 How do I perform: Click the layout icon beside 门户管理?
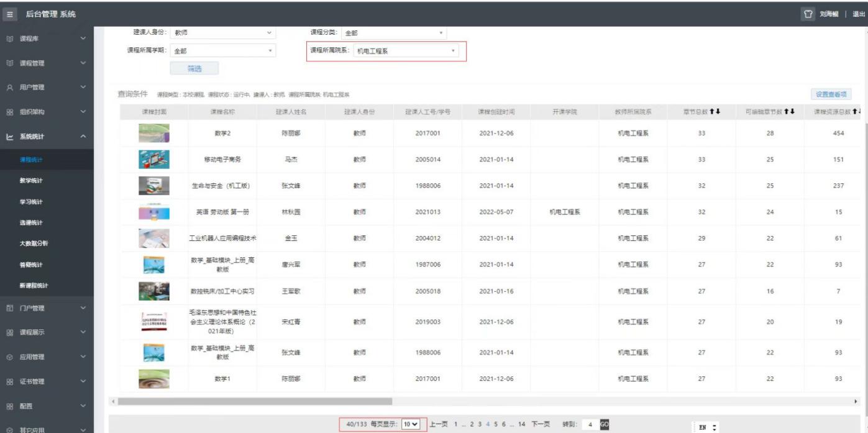point(10,308)
